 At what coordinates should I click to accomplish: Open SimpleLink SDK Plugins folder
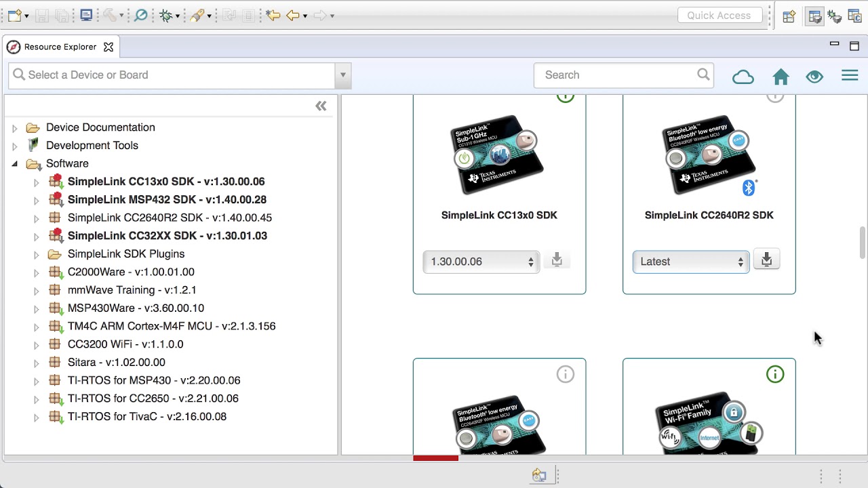tap(126, 254)
